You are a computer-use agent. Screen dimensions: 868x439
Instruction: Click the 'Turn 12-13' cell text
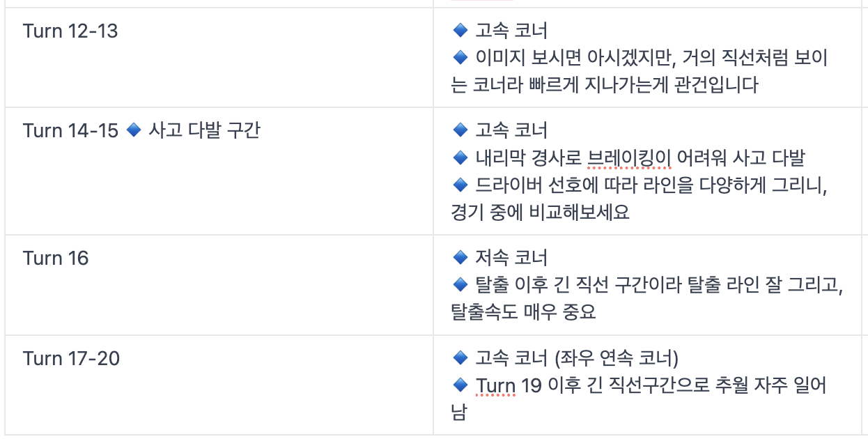70,31
